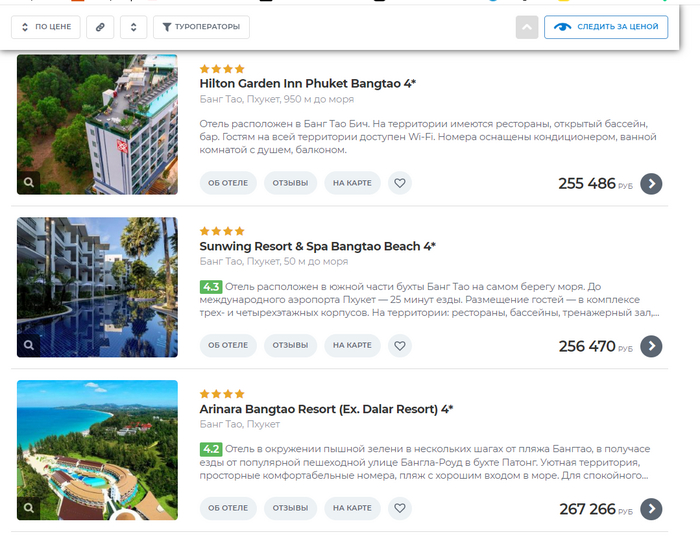Click arrow next to 267 266 price
Viewport: 700px width, 541px height.
click(651, 509)
